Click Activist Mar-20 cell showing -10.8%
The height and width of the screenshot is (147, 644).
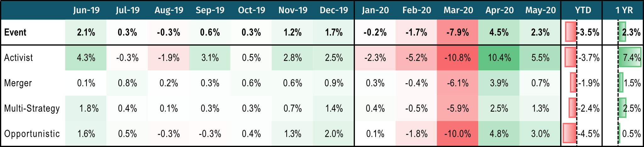[x=457, y=58]
